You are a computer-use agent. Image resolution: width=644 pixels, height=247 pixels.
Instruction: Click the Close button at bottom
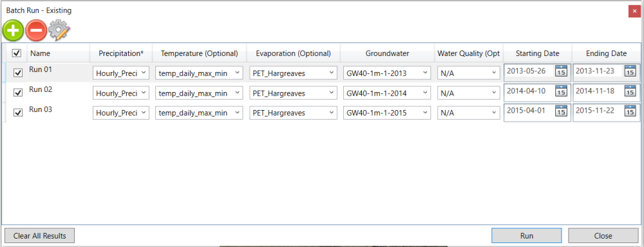(x=603, y=236)
